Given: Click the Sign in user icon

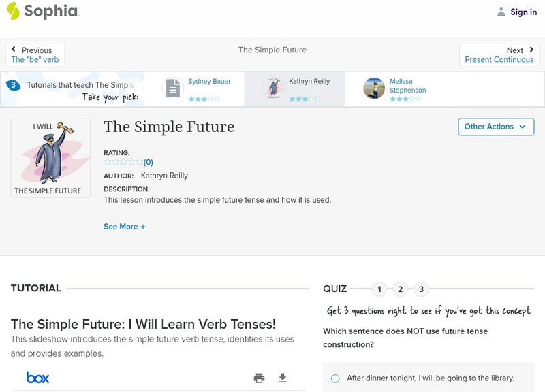Looking at the screenshot, I should (501, 12).
